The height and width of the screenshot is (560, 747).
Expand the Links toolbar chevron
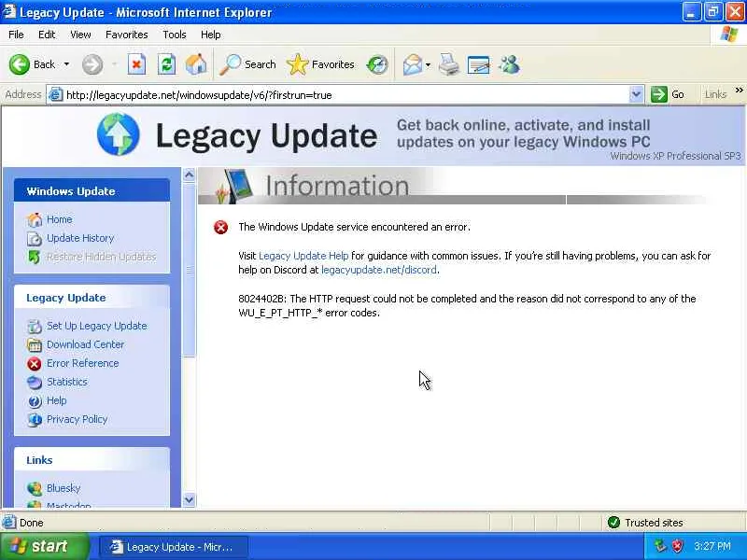[x=739, y=90]
